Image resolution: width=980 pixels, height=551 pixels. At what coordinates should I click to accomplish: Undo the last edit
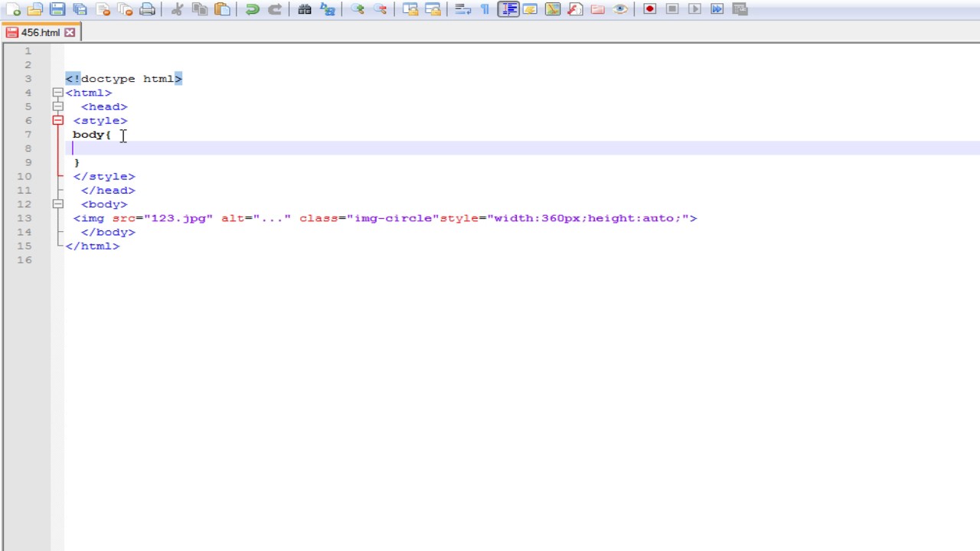(x=252, y=9)
